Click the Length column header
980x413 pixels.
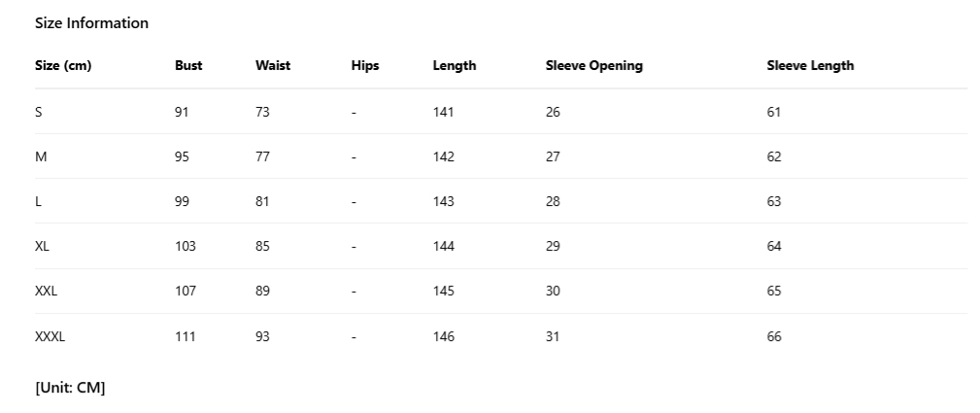click(x=455, y=66)
